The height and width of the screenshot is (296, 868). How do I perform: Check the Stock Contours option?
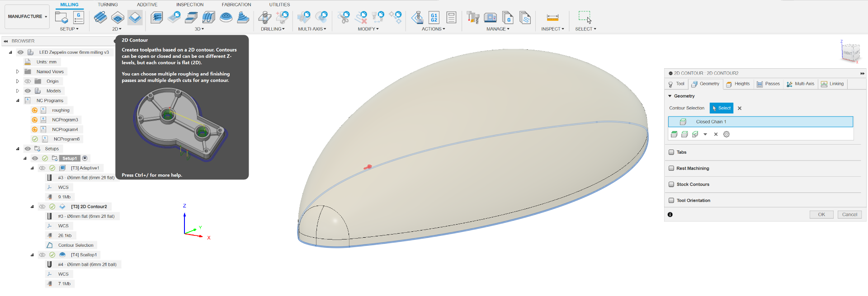point(671,184)
